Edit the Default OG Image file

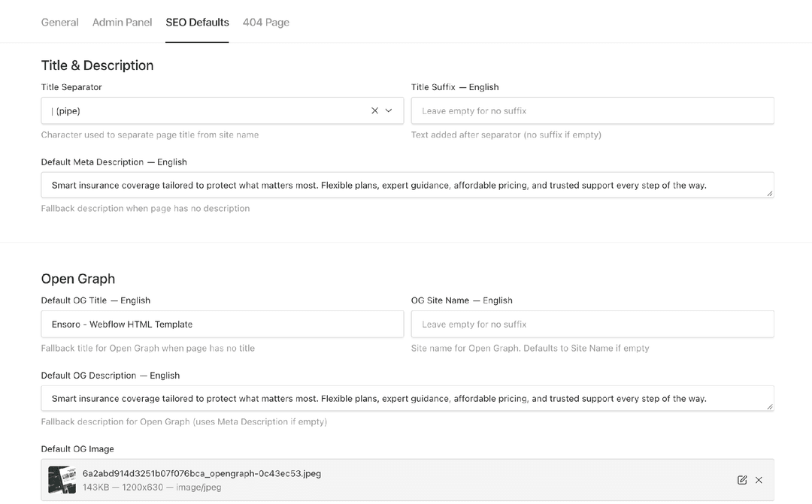(x=742, y=480)
